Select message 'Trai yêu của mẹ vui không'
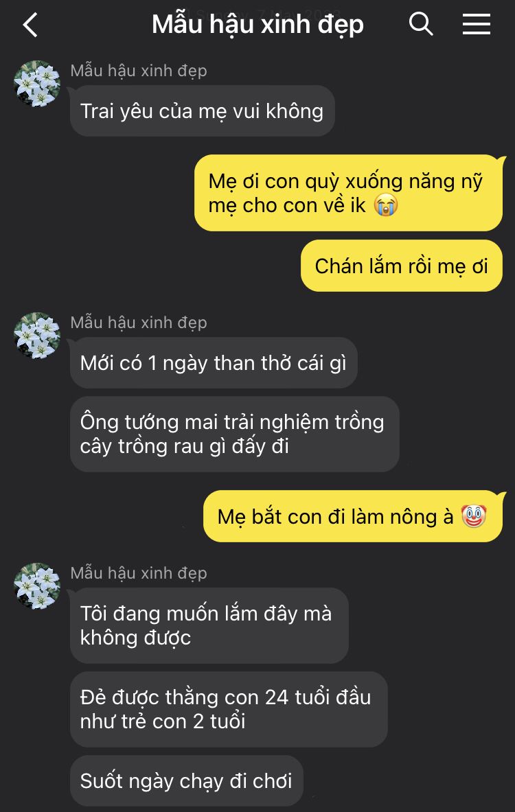The image size is (515, 812). 202,111
